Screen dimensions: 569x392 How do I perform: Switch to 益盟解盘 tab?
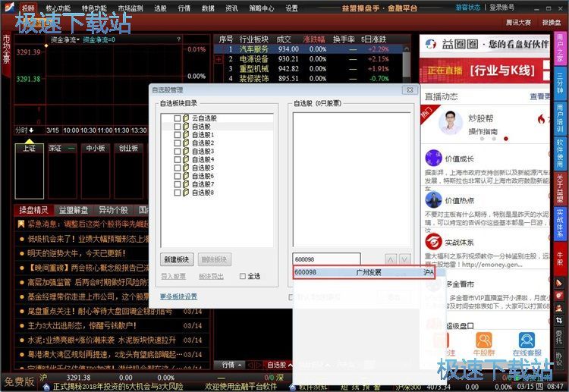(x=74, y=210)
